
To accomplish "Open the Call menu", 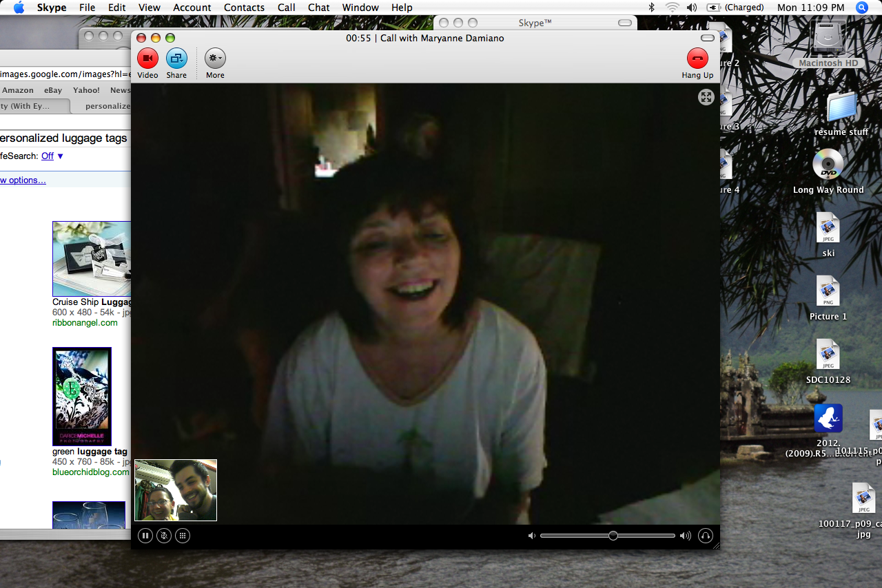I will pyautogui.click(x=286, y=8).
